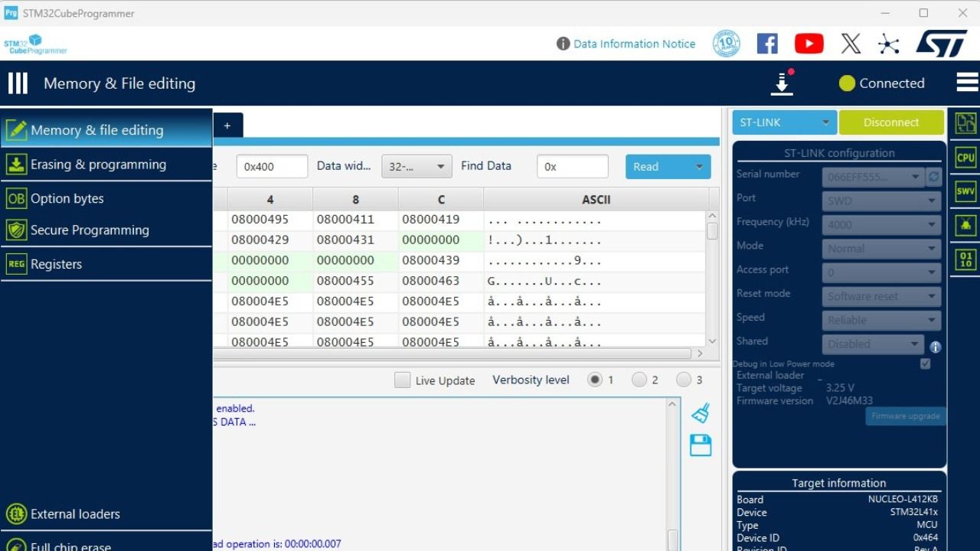This screenshot has width=980, height=551.
Task: Click the Firmware upgrade button
Action: coord(906,416)
